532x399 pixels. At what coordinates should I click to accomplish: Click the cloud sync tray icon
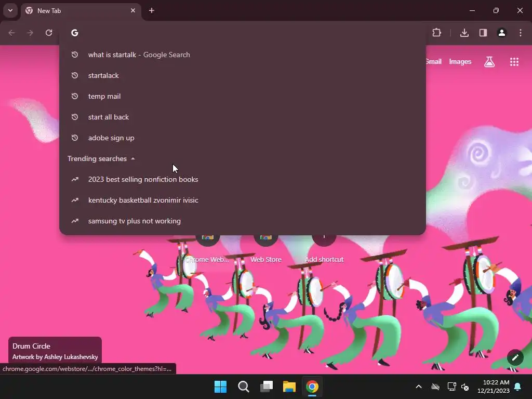435,387
